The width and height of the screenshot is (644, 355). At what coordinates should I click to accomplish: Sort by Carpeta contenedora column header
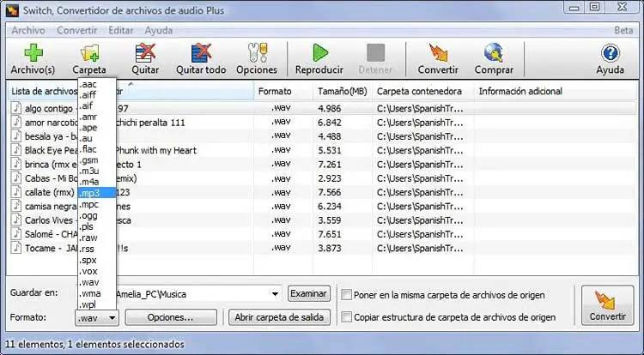[423, 91]
